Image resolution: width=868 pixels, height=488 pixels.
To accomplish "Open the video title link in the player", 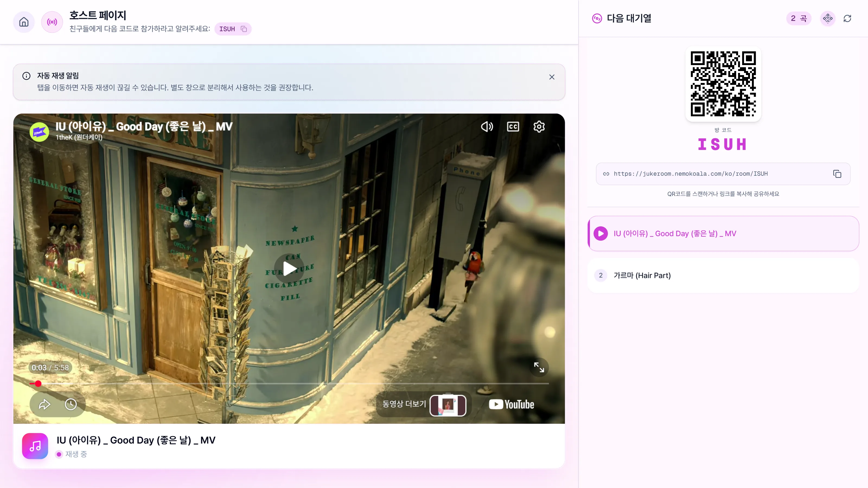I will pos(144,127).
